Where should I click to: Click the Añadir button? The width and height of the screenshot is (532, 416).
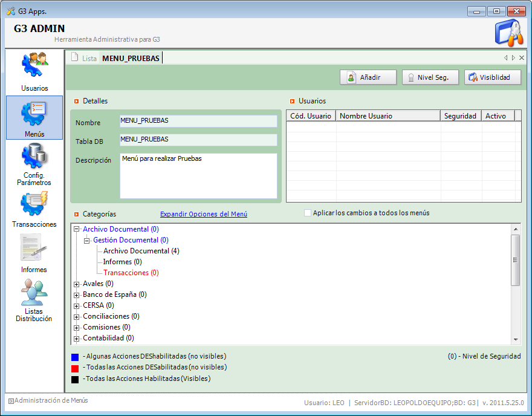tap(369, 77)
